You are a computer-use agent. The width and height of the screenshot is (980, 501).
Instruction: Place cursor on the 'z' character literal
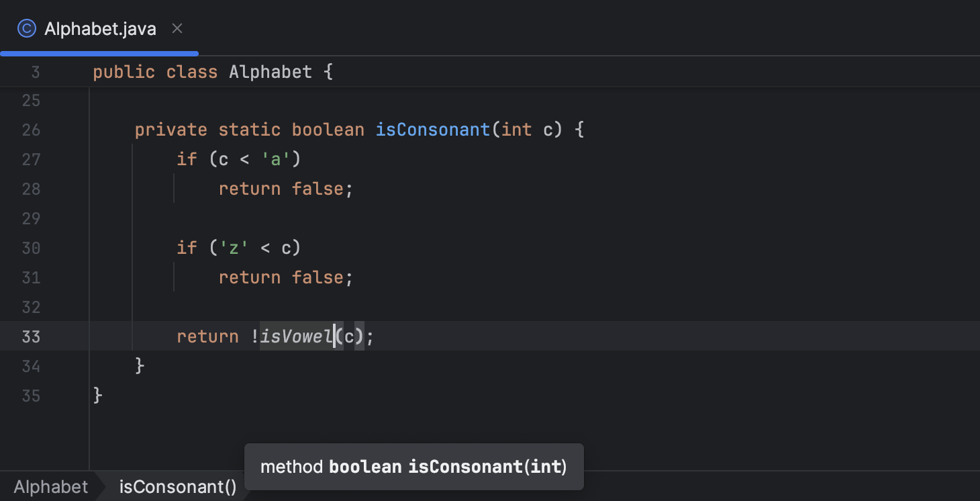pos(232,247)
